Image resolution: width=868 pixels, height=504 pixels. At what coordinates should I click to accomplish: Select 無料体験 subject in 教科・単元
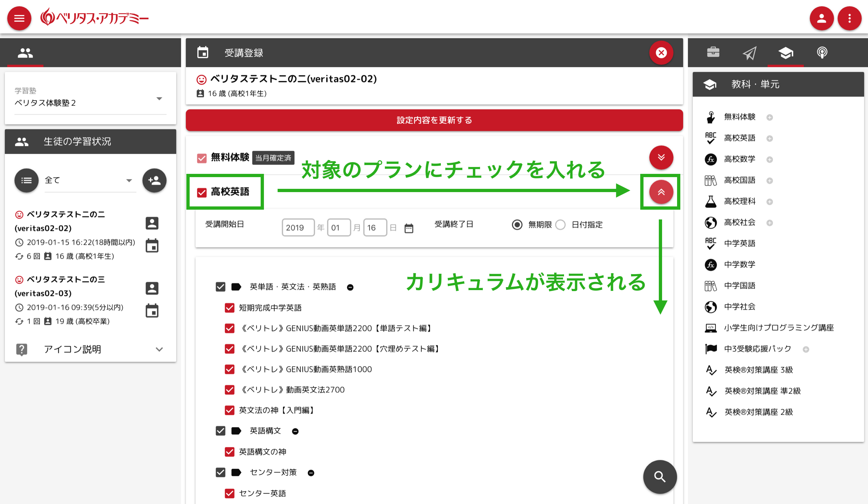click(x=739, y=117)
